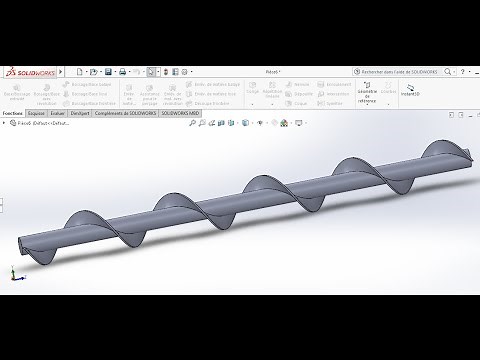Viewport: 480px width, 360px height.
Task: Switch to the Fonctions tab
Action: [13, 113]
